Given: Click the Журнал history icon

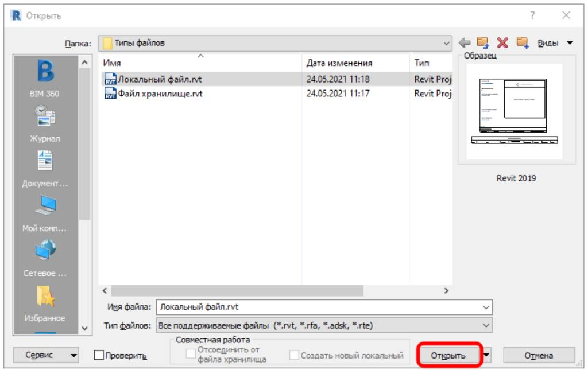Looking at the screenshot, I should pyautogui.click(x=45, y=118).
